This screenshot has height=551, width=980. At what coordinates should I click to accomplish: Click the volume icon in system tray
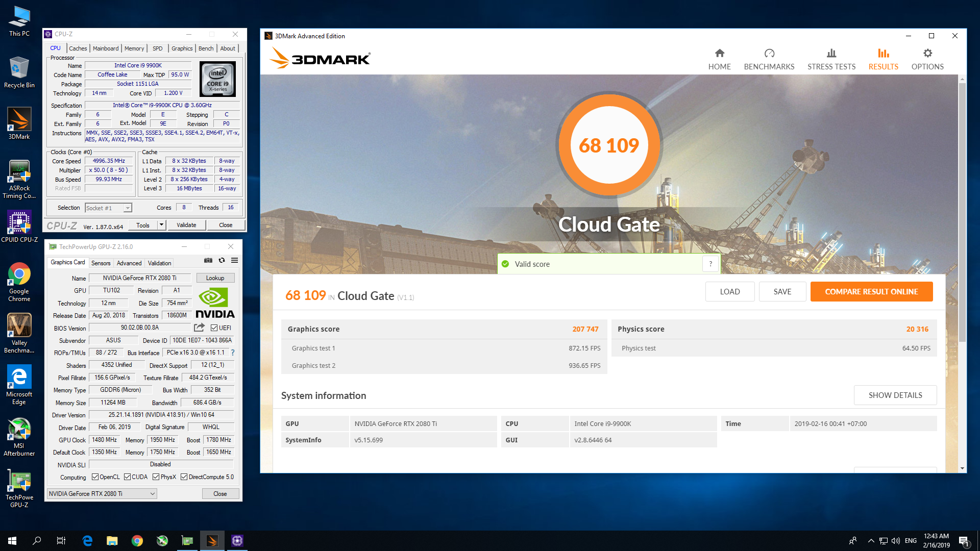[x=896, y=541]
